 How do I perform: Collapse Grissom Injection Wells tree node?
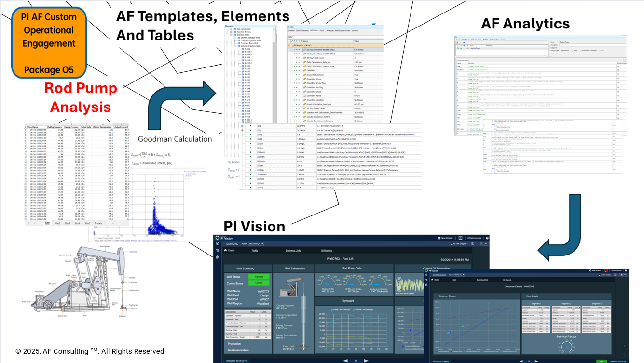click(x=235, y=46)
